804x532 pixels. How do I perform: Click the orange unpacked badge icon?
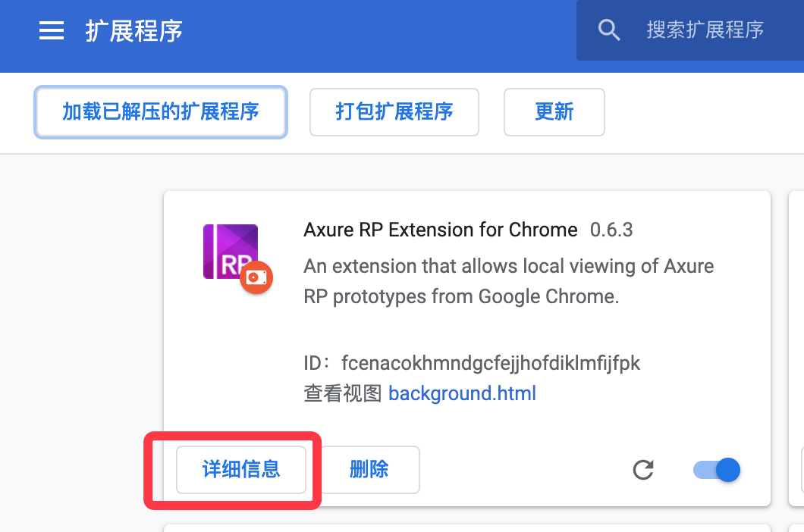pos(256,277)
